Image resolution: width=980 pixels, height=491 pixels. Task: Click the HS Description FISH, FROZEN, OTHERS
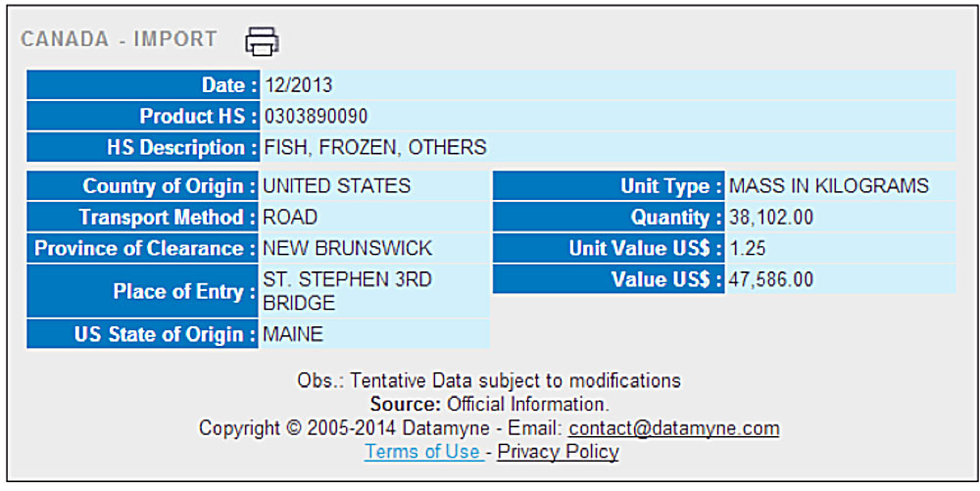coord(375,147)
